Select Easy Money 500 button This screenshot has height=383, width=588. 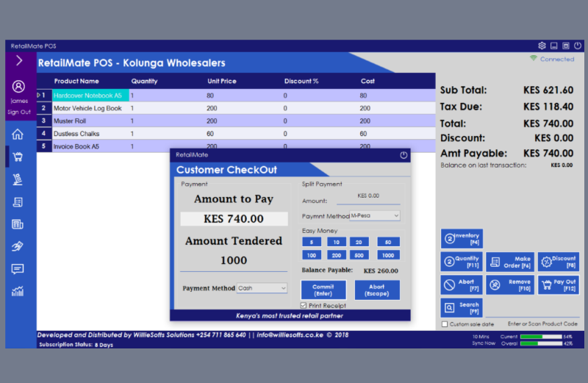[x=359, y=255]
